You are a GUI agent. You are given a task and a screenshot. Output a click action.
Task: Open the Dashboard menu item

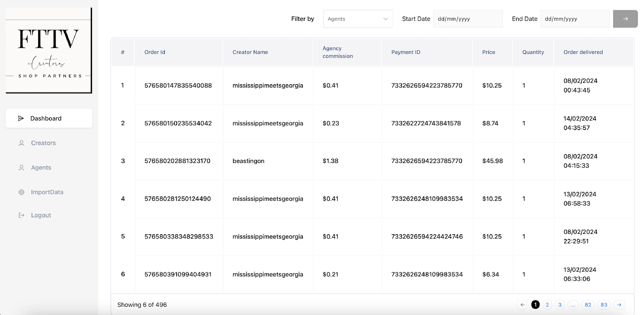49,119
